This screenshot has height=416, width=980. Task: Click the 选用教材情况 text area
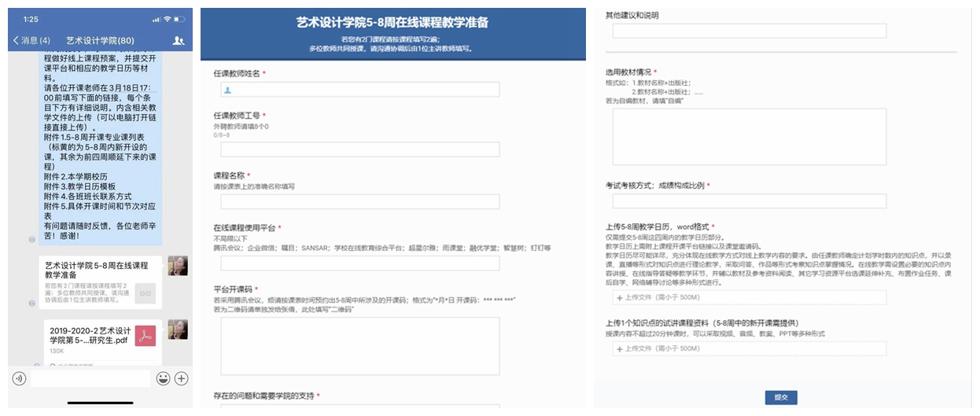tap(749, 137)
